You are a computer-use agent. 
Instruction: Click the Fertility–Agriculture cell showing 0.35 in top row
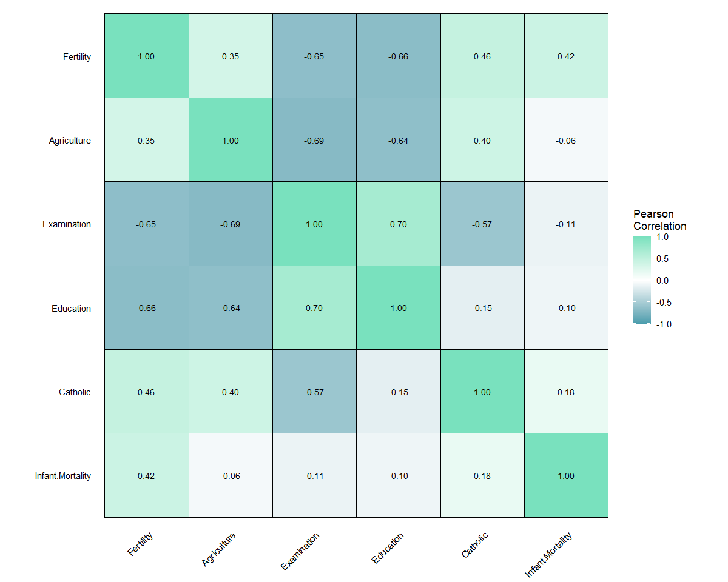click(231, 56)
